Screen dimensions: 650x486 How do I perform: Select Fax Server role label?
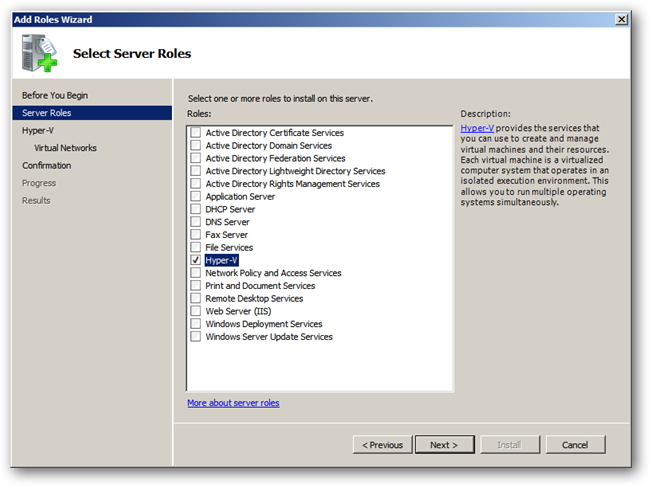(226, 235)
